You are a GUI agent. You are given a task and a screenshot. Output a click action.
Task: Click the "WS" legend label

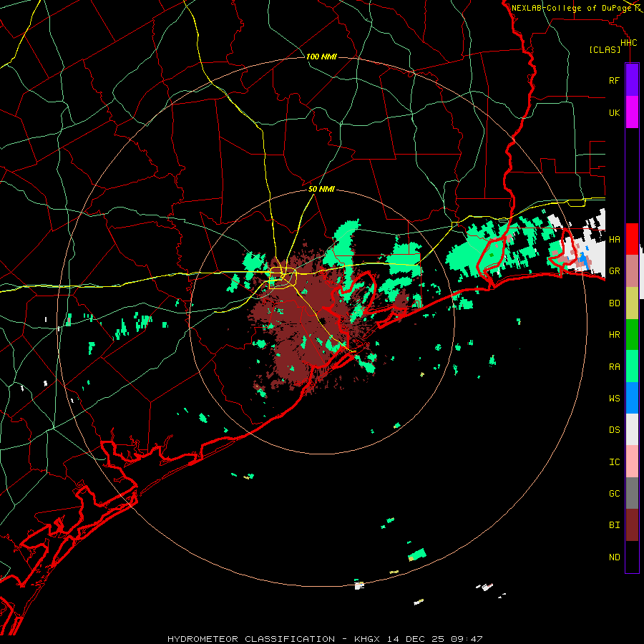(x=614, y=399)
